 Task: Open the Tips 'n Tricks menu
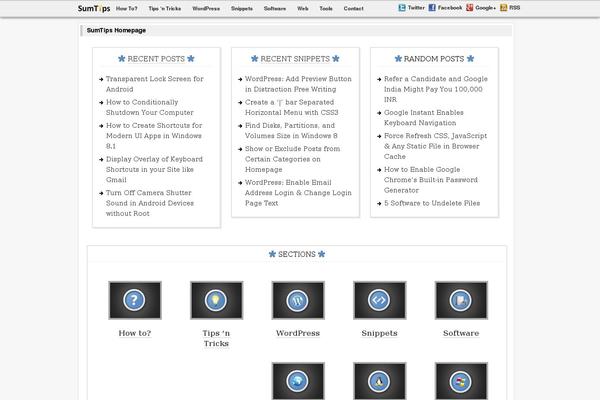pos(165,8)
